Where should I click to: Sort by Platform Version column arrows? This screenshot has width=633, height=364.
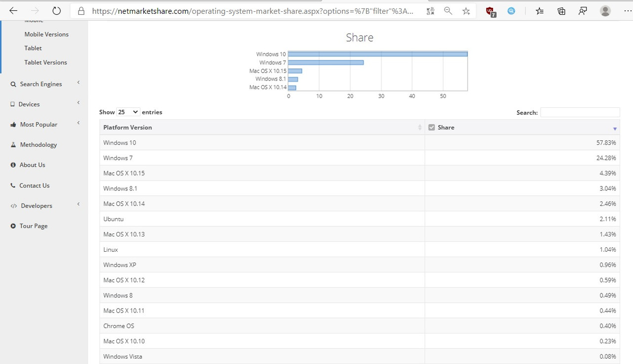[420, 128]
